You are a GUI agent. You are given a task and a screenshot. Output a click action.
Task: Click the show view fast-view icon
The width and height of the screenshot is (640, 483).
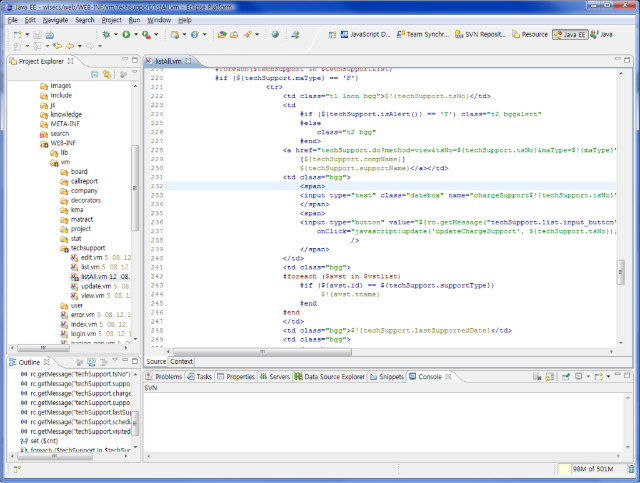[17, 470]
